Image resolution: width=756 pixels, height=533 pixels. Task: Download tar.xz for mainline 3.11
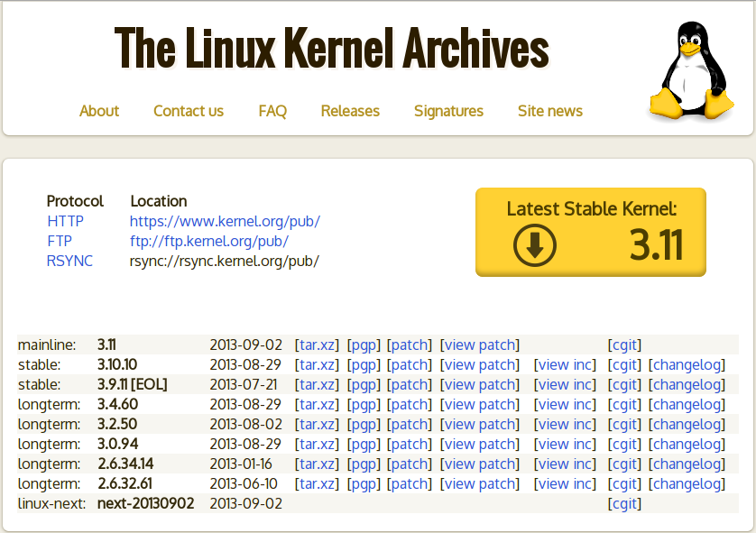[x=317, y=345]
